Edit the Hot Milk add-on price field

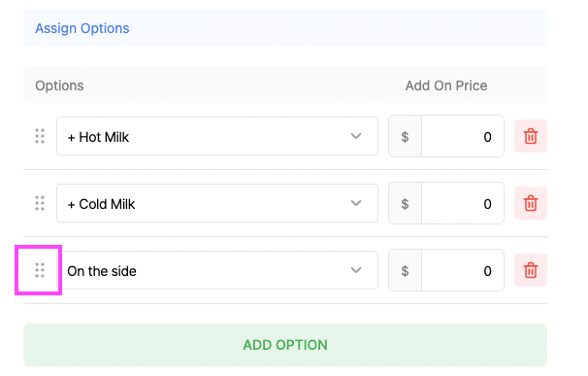click(463, 136)
